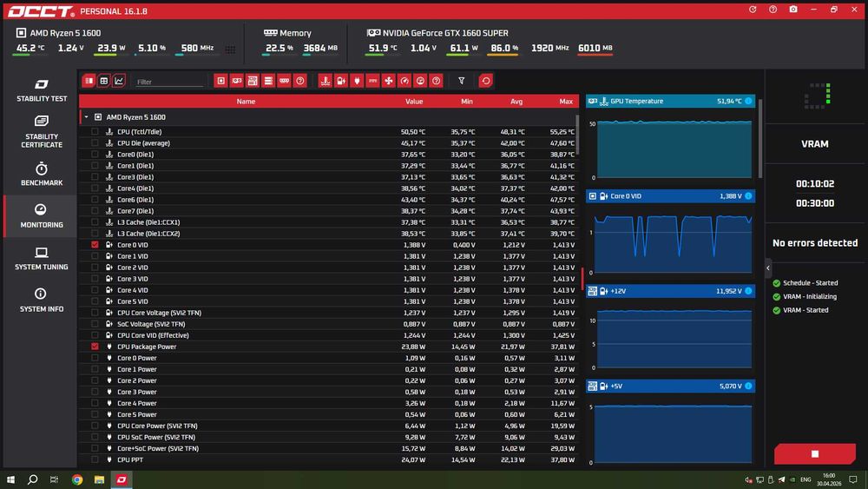Viewport: 868px width, 489px height.
Task: Toggle the voltage sensor type filter
Action: [x=341, y=81]
